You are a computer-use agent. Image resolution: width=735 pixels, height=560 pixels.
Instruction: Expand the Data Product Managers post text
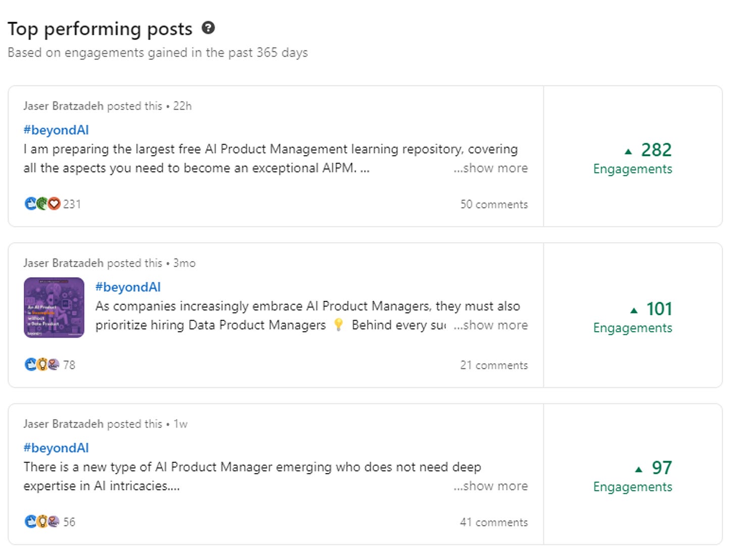(491, 325)
